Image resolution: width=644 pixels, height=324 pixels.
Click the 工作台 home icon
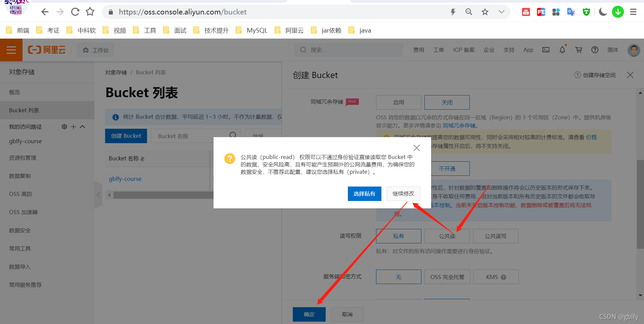pyautogui.click(x=86, y=50)
